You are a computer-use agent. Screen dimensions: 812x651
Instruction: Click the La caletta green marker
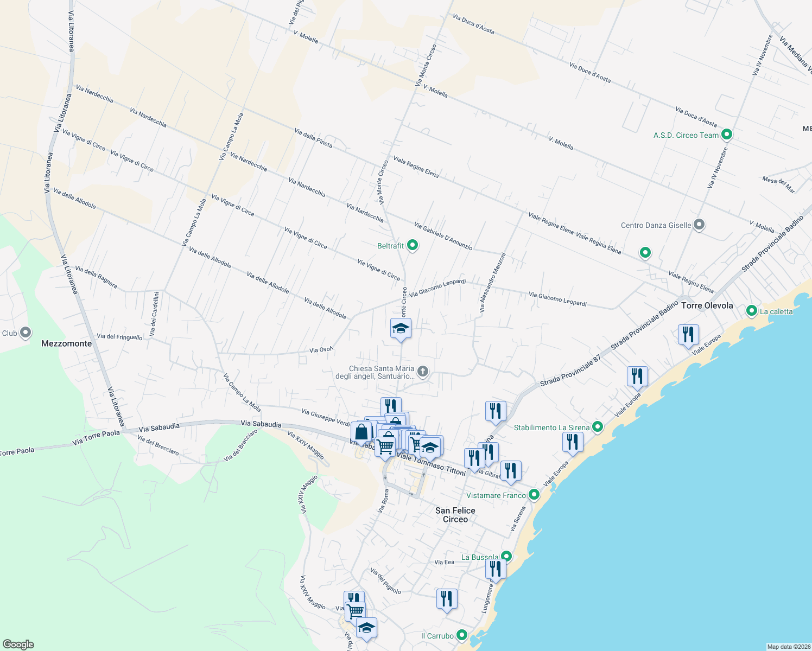(x=751, y=311)
